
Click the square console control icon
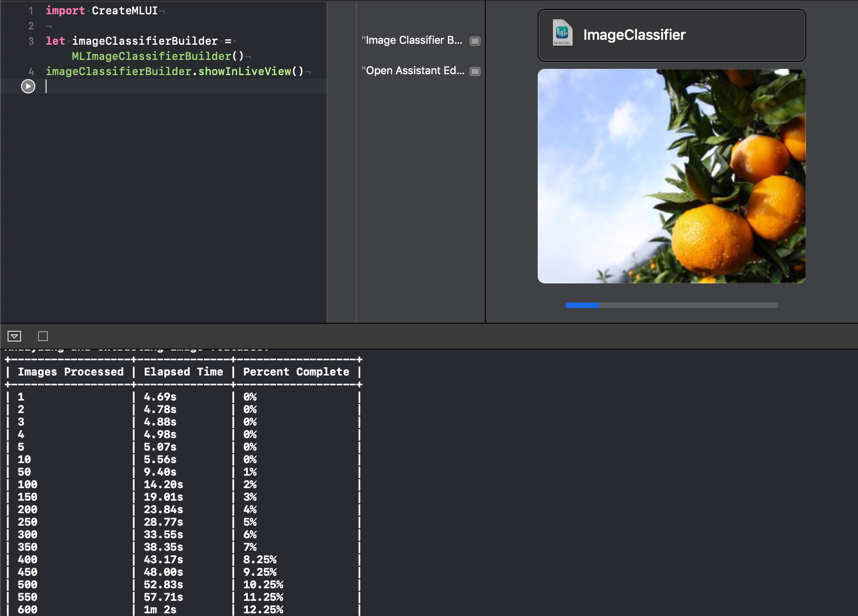pyautogui.click(x=42, y=336)
